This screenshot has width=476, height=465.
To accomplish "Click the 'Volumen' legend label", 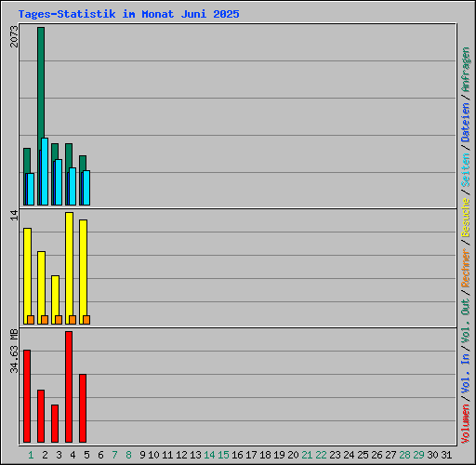I will [x=466, y=424].
